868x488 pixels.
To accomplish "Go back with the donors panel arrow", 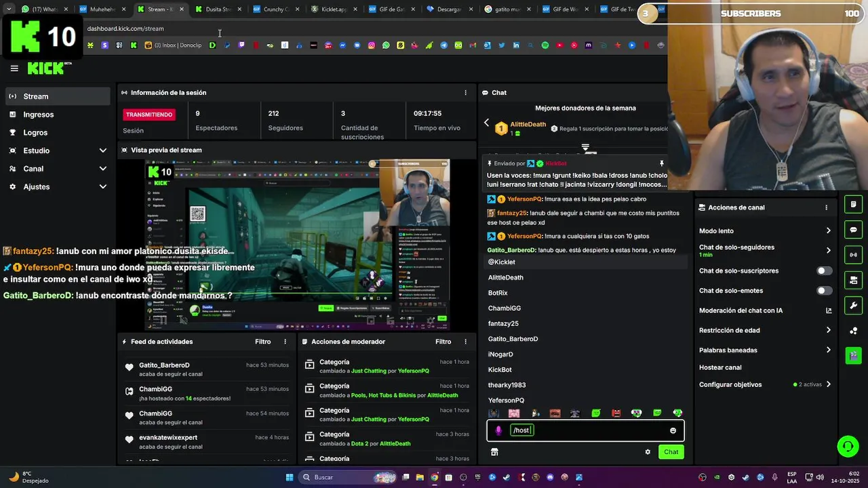I will tap(486, 123).
